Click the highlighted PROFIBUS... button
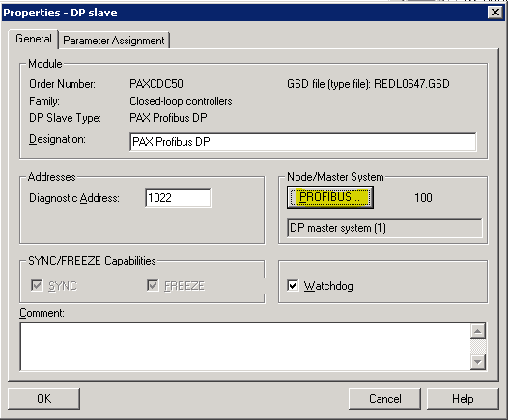 point(330,197)
